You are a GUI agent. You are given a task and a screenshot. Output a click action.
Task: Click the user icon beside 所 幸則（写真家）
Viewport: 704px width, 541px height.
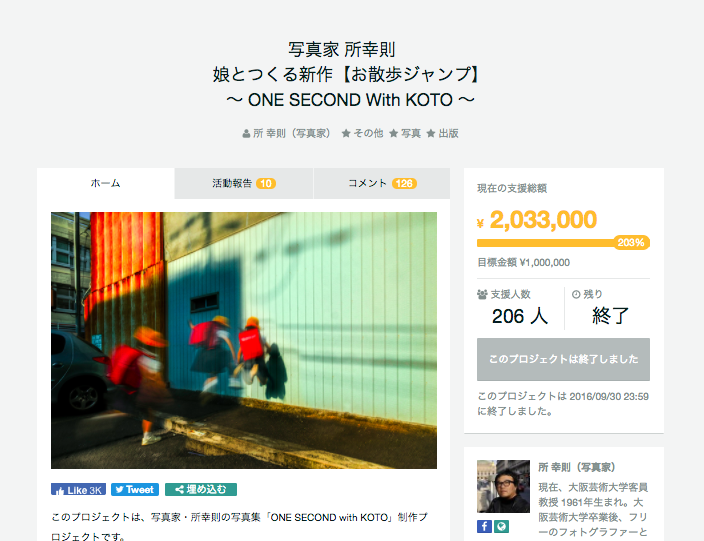point(246,134)
